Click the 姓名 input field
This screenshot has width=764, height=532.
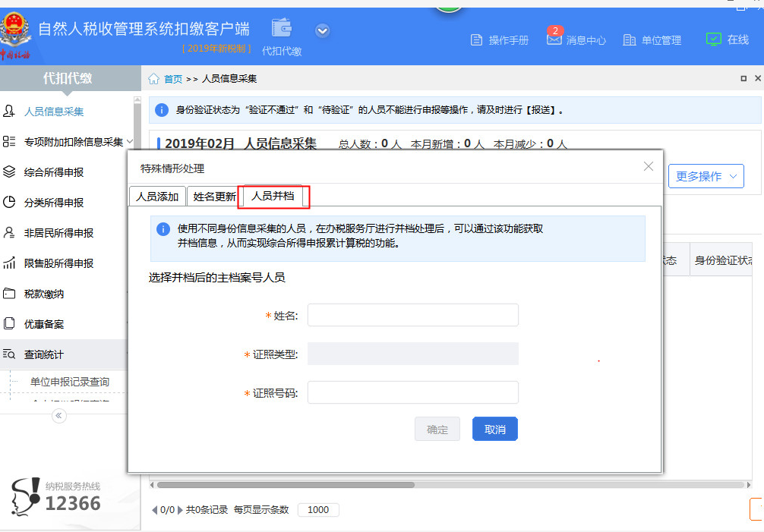click(412, 316)
